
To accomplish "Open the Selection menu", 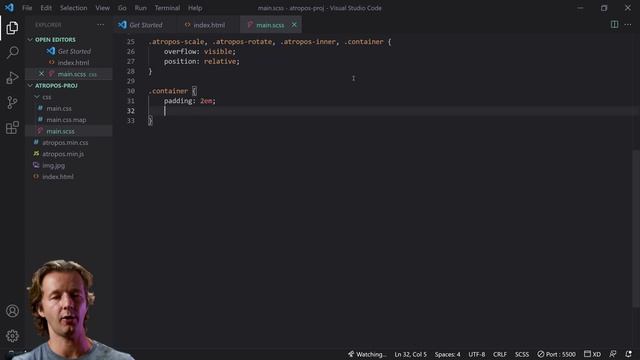I will pos(73,8).
